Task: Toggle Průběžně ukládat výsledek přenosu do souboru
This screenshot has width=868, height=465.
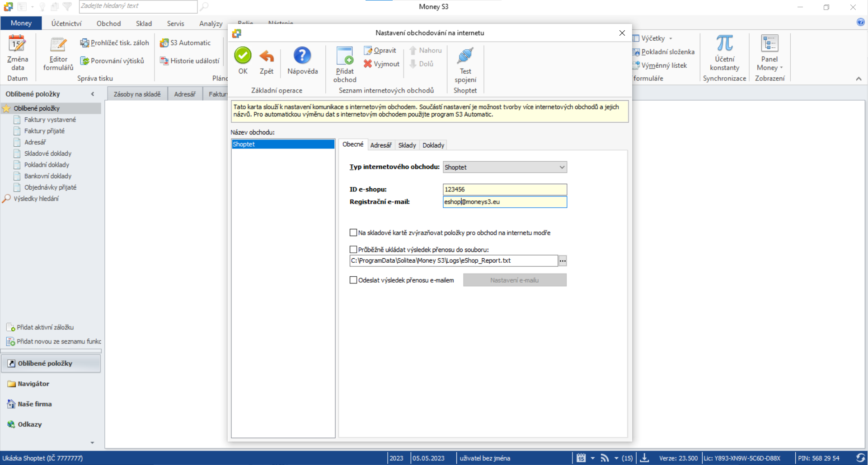Action: coord(353,249)
